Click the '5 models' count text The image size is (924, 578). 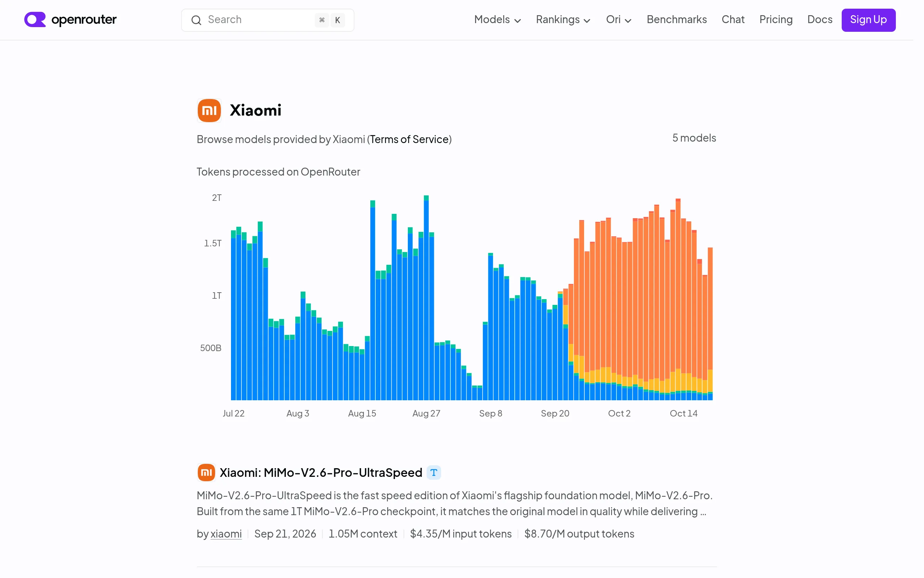pos(694,138)
